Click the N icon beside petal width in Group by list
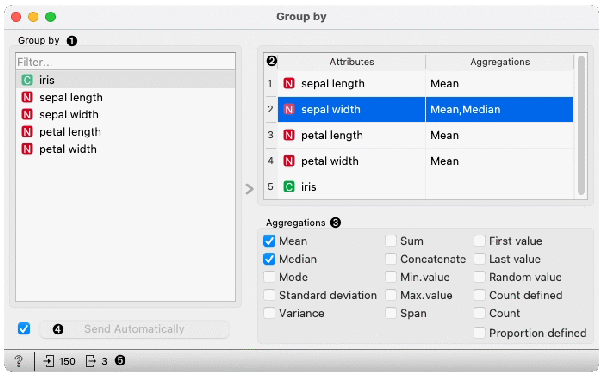This screenshot has height=372, width=599. [27, 149]
